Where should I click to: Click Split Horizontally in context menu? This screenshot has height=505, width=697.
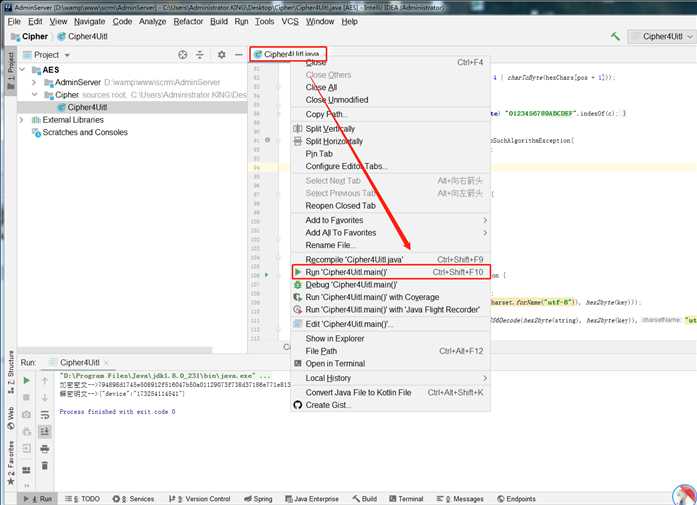(391, 141)
